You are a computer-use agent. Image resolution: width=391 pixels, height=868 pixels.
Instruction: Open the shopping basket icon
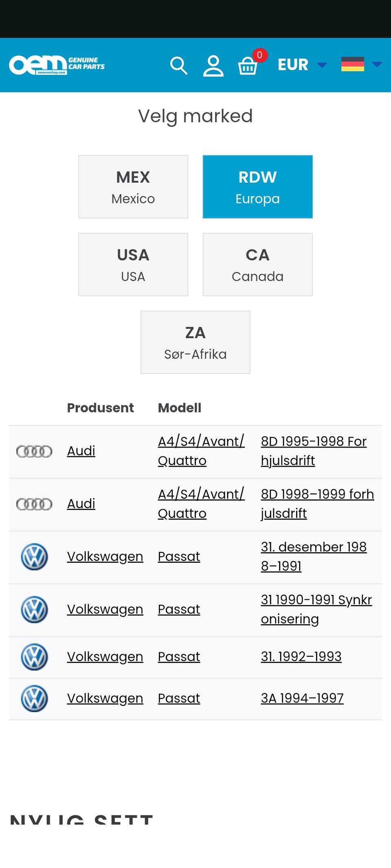tap(247, 66)
